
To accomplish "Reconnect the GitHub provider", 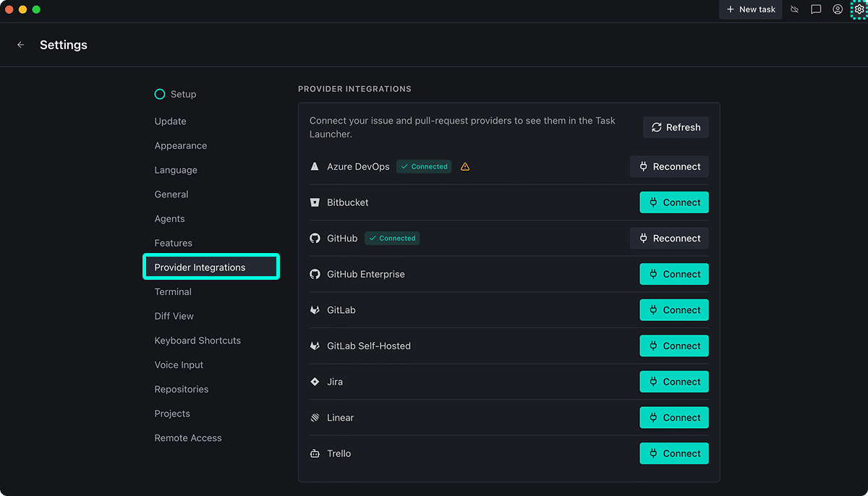I will tap(669, 238).
